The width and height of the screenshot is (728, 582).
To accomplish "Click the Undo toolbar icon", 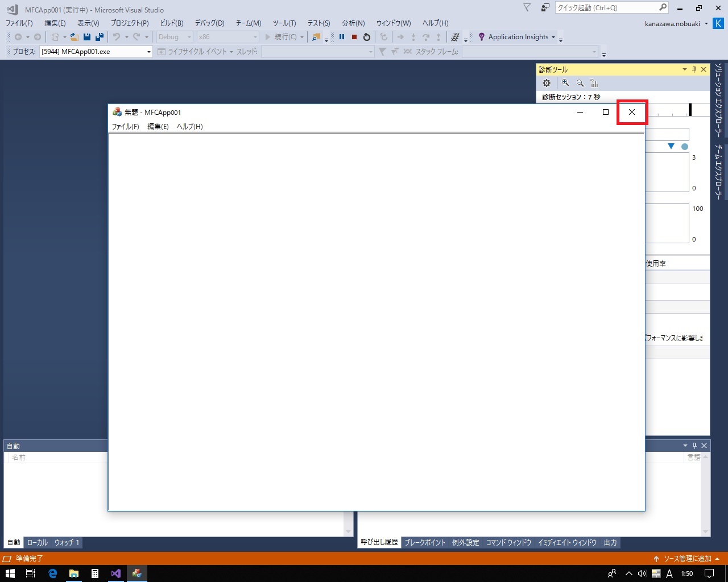I will click(117, 37).
